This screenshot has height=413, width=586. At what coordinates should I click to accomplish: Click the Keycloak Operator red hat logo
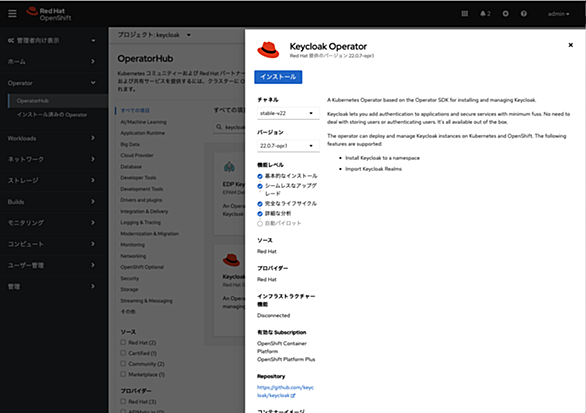click(268, 50)
